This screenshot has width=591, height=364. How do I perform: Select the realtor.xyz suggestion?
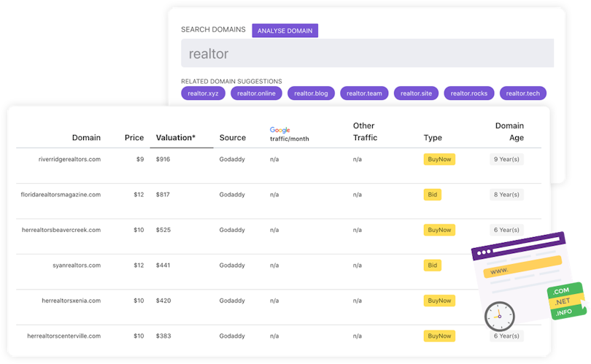[203, 93]
